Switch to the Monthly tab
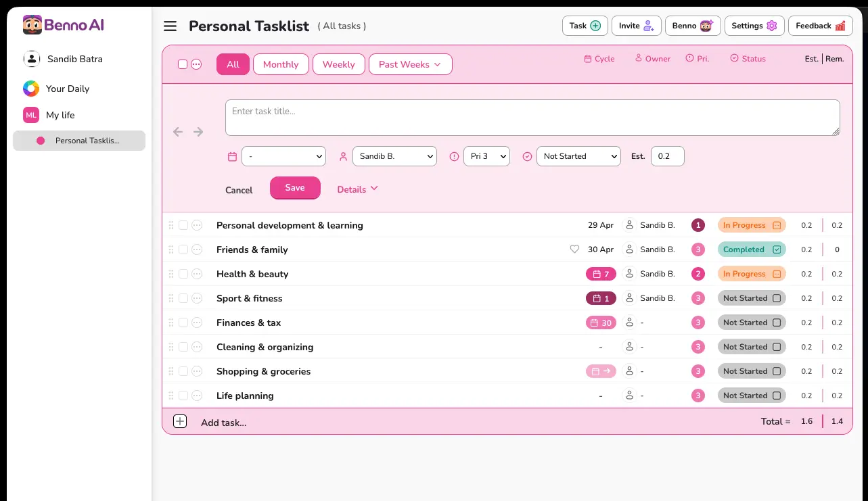The image size is (868, 501). (x=281, y=64)
